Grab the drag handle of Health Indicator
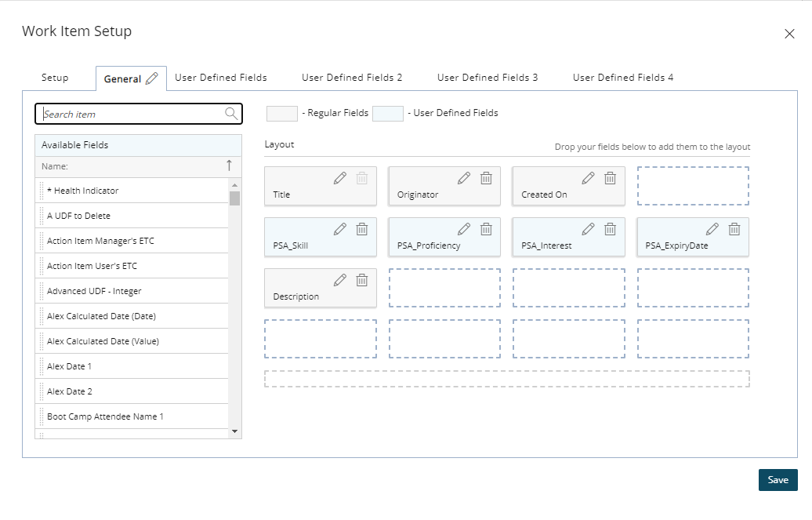812x520 pixels. pyautogui.click(x=42, y=191)
